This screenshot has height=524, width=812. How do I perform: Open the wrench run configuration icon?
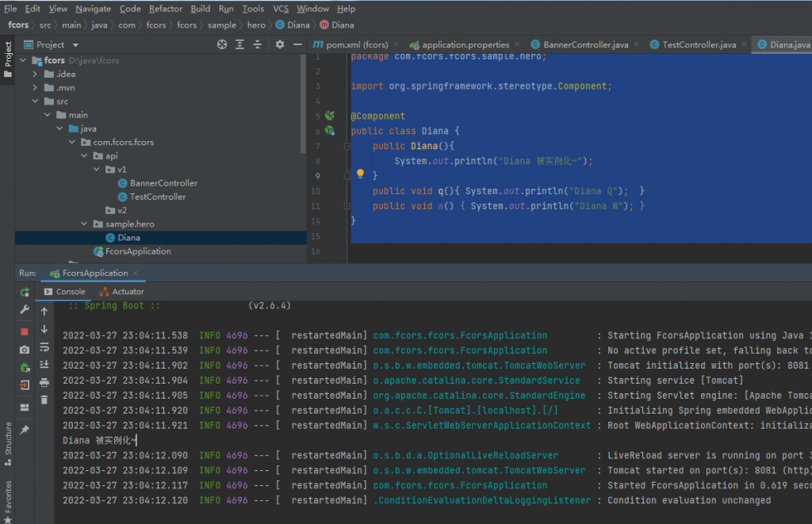tap(25, 310)
